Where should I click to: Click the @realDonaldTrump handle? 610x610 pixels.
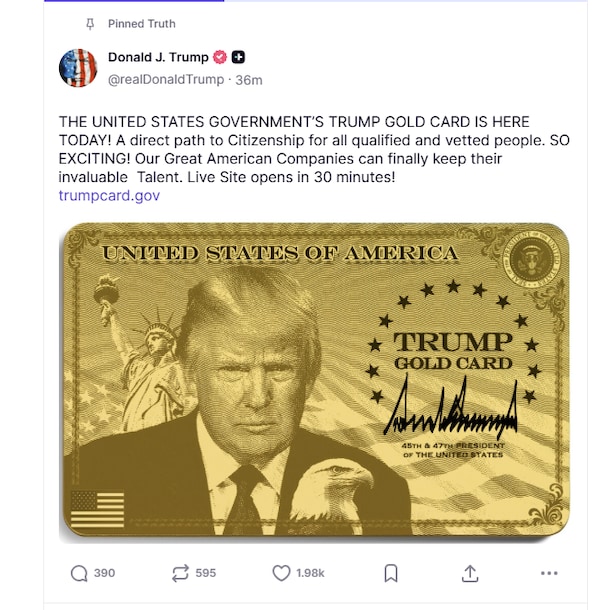(166, 79)
